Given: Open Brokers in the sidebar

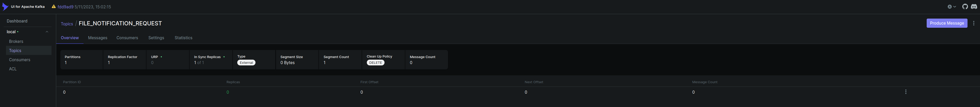Looking at the screenshot, I should coord(16,41).
